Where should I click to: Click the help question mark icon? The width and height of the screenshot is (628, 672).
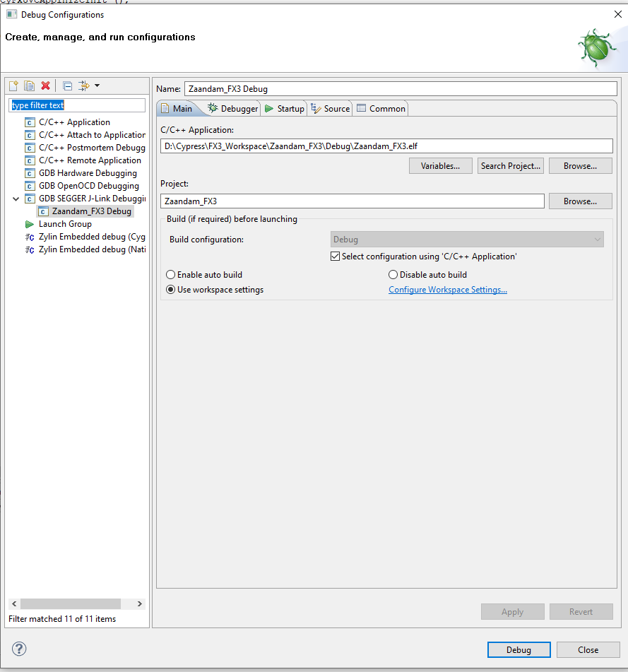coord(18,649)
